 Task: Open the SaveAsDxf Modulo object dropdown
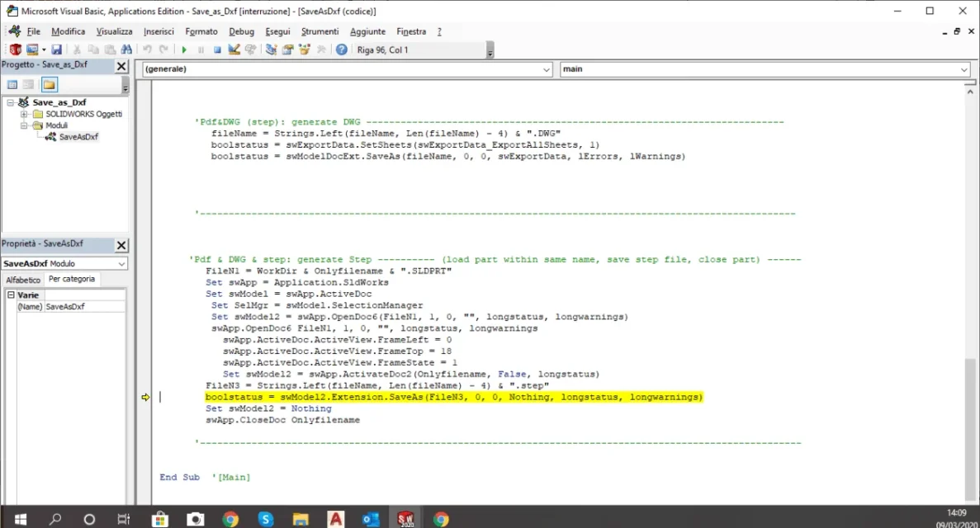tap(121, 264)
